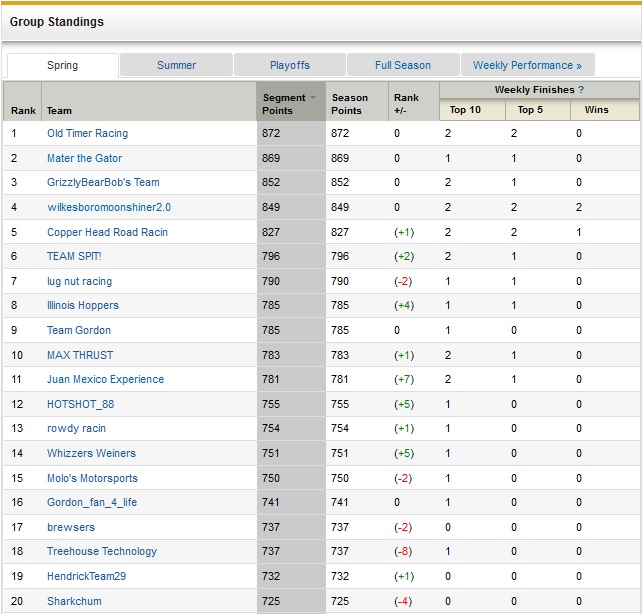Open the Weekly Performance tab
643x614 pixels.
(527, 65)
